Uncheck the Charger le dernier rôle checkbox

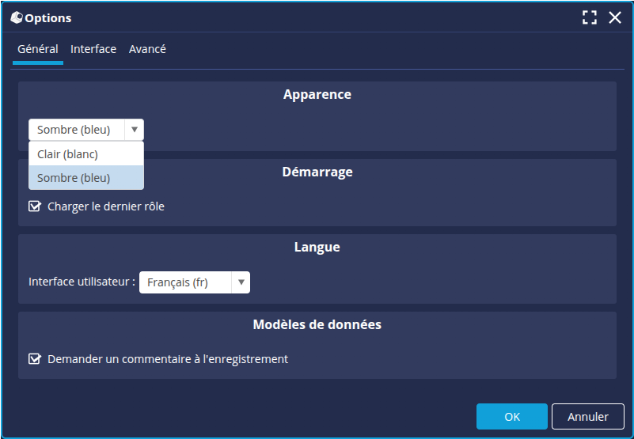(x=35, y=207)
